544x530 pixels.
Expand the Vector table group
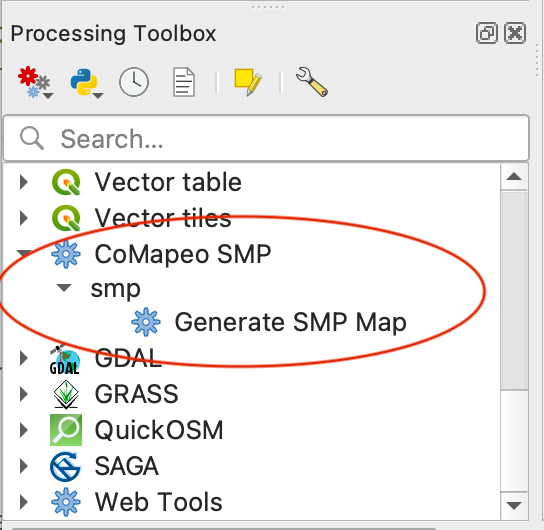pos(24,182)
